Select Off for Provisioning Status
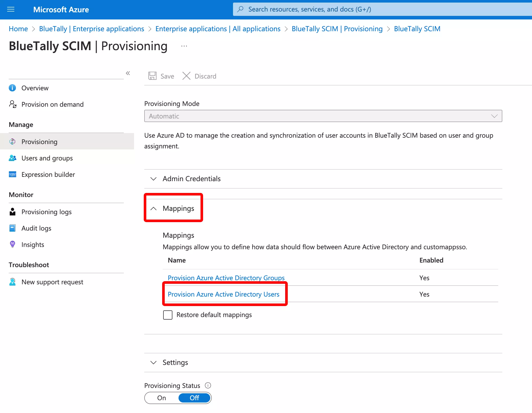 point(194,398)
